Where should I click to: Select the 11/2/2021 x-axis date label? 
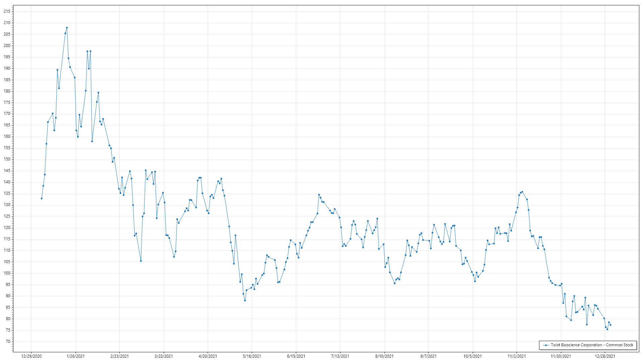click(x=517, y=356)
